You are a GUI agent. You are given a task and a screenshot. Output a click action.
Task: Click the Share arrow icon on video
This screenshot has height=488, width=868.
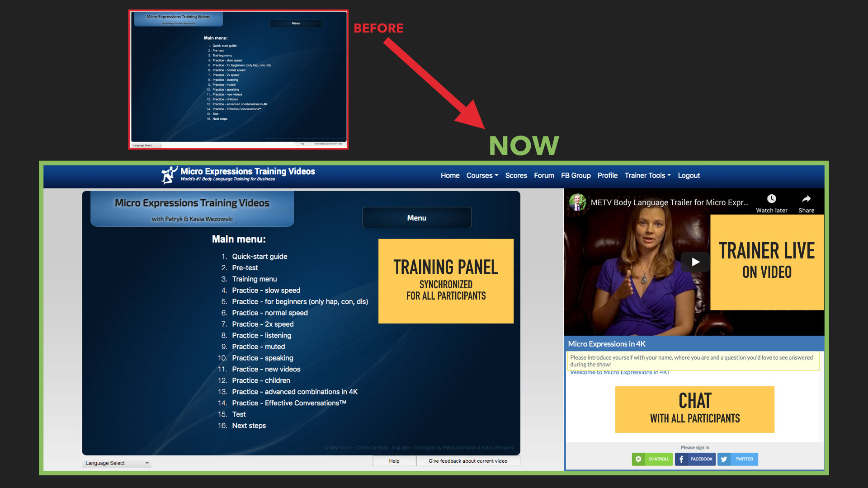click(x=806, y=199)
